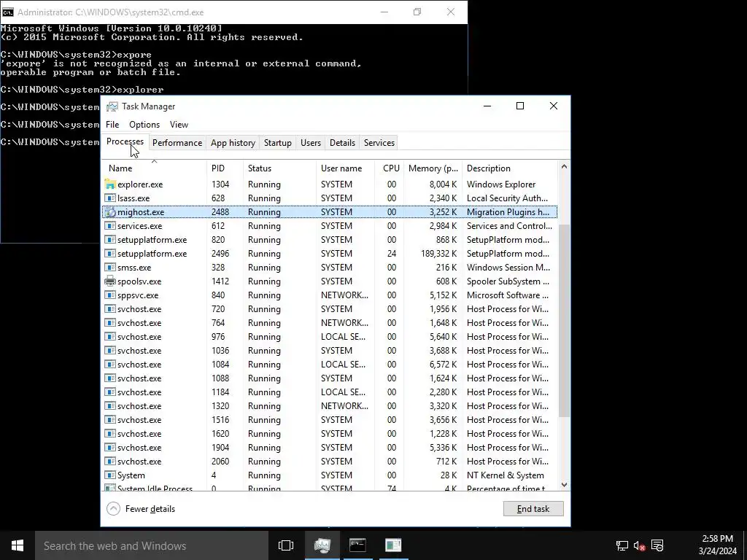Click the sppsvc.exe process name
This screenshot has height=560, width=747.
(138, 295)
